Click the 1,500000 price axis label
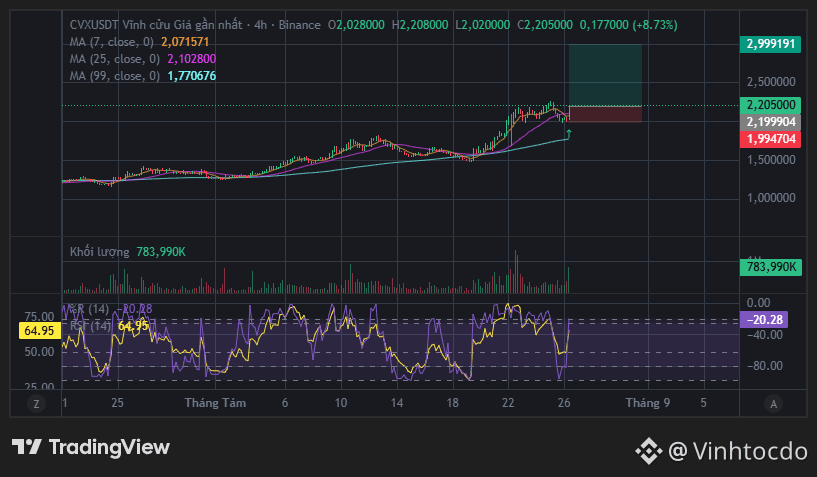 pos(771,160)
